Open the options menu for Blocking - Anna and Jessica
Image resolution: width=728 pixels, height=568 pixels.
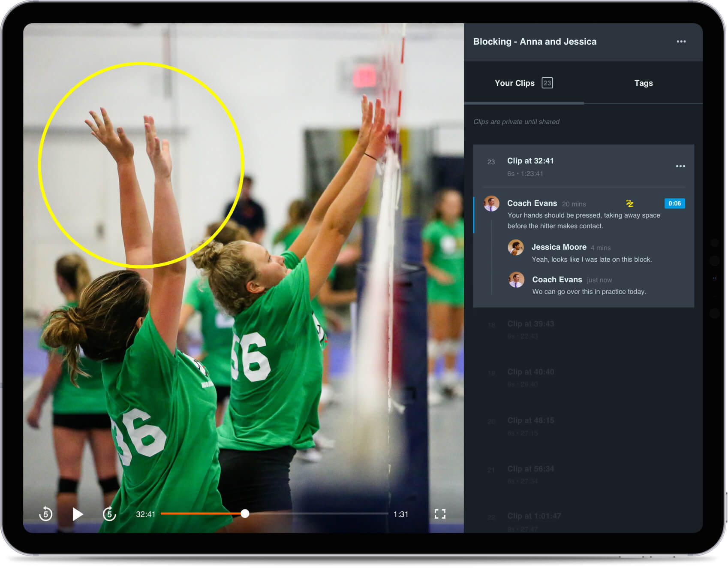point(681,41)
